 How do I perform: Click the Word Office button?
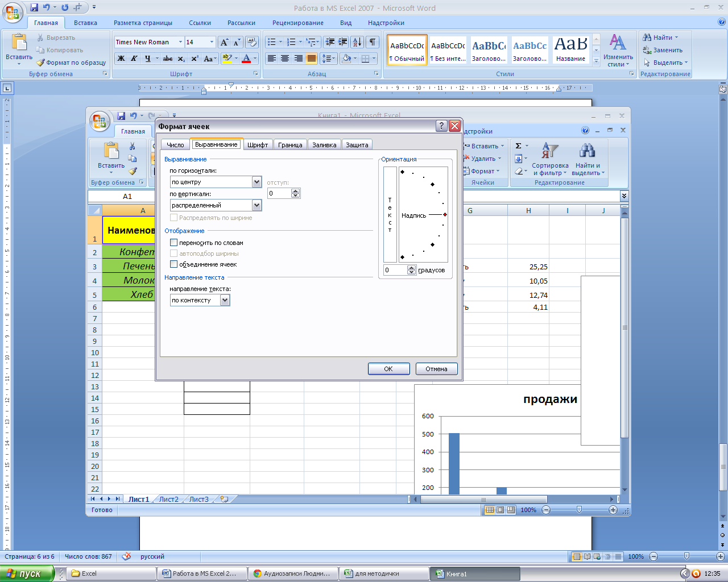13,13
